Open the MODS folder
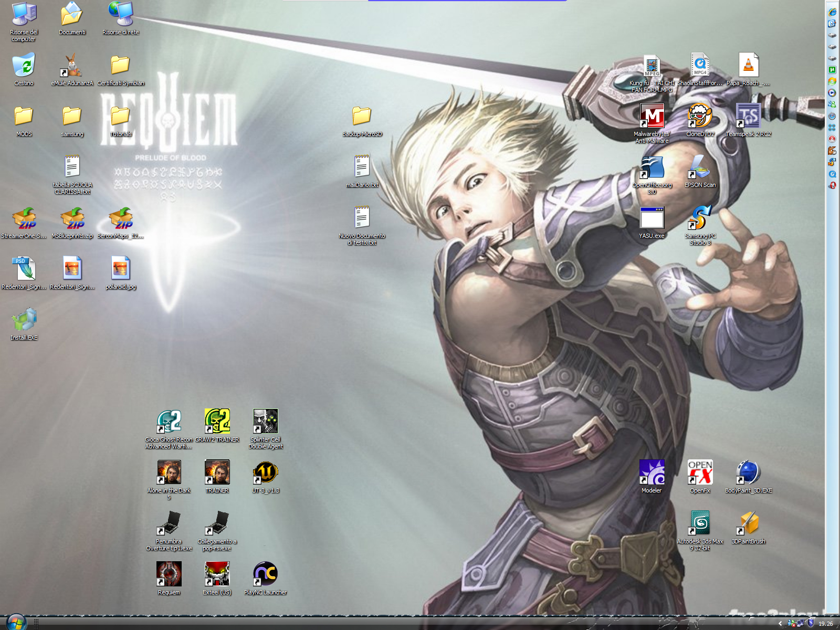The image size is (840, 630). pyautogui.click(x=24, y=121)
